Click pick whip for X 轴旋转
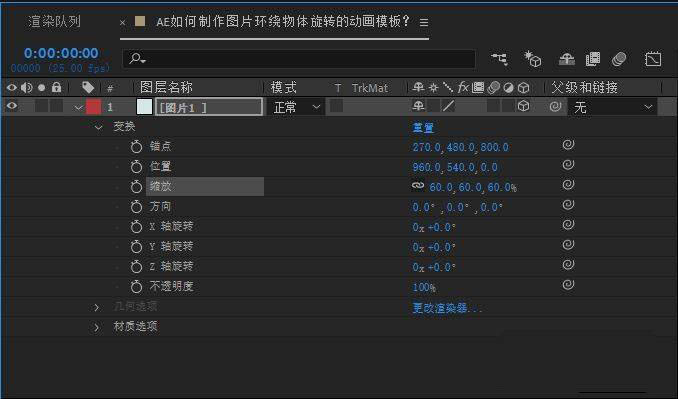678x399 pixels. pos(568,224)
